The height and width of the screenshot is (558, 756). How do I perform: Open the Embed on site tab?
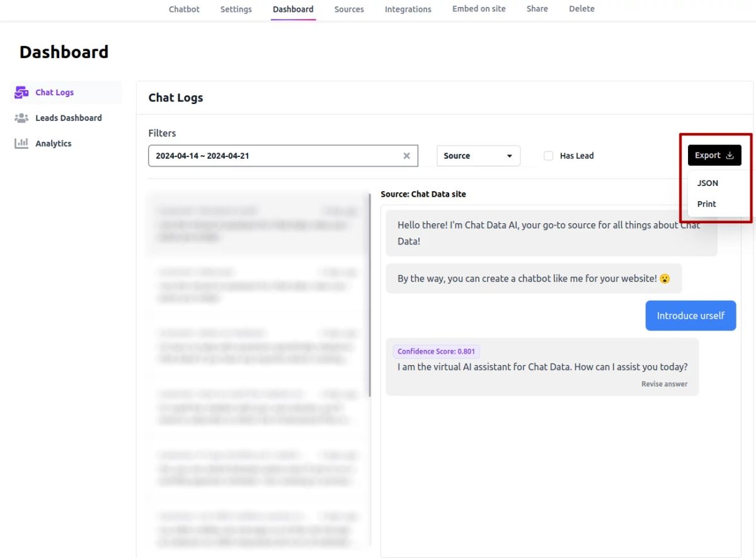pyautogui.click(x=479, y=9)
